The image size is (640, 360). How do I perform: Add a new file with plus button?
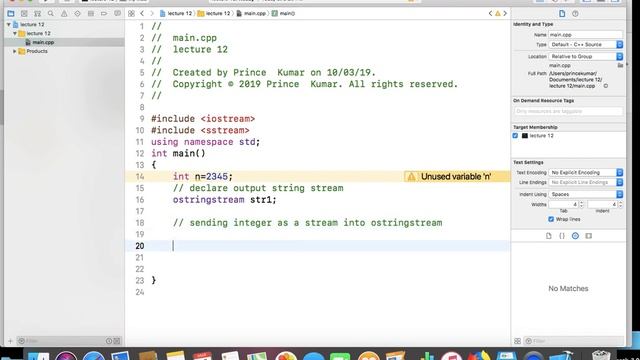(x=10, y=341)
